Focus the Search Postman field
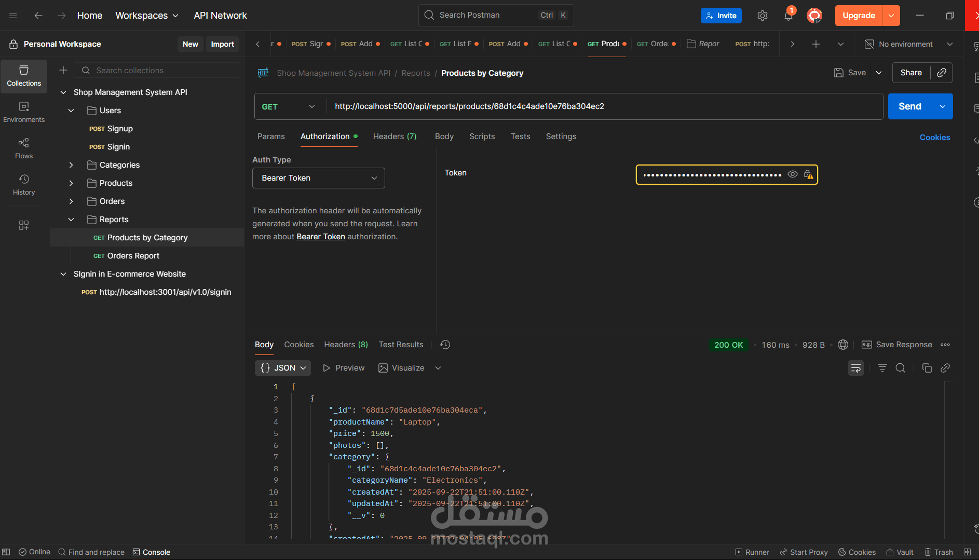This screenshot has height=560, width=979. tap(496, 15)
